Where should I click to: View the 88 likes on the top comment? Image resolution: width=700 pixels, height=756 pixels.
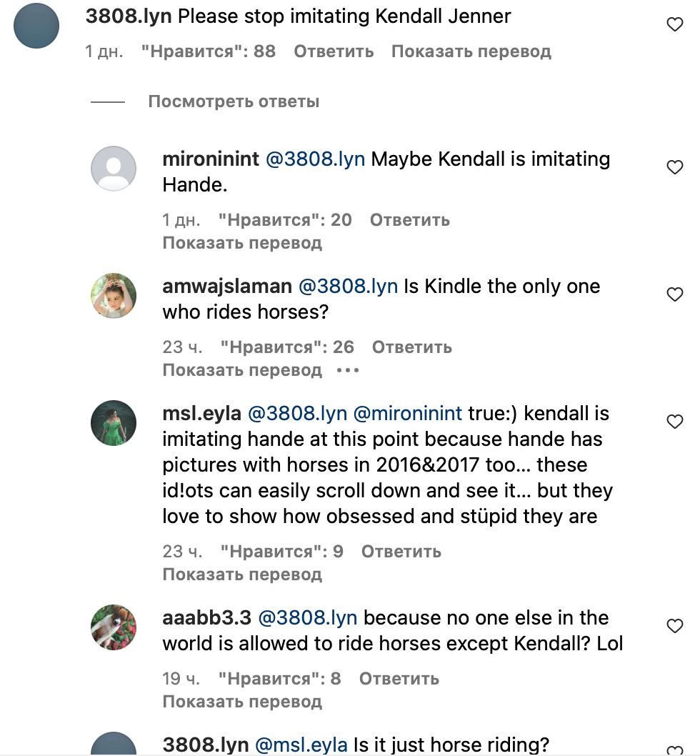click(x=208, y=51)
